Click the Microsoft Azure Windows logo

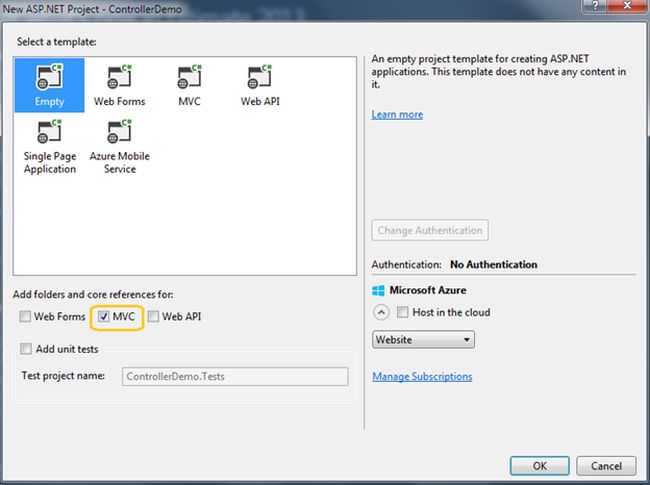coord(378,291)
